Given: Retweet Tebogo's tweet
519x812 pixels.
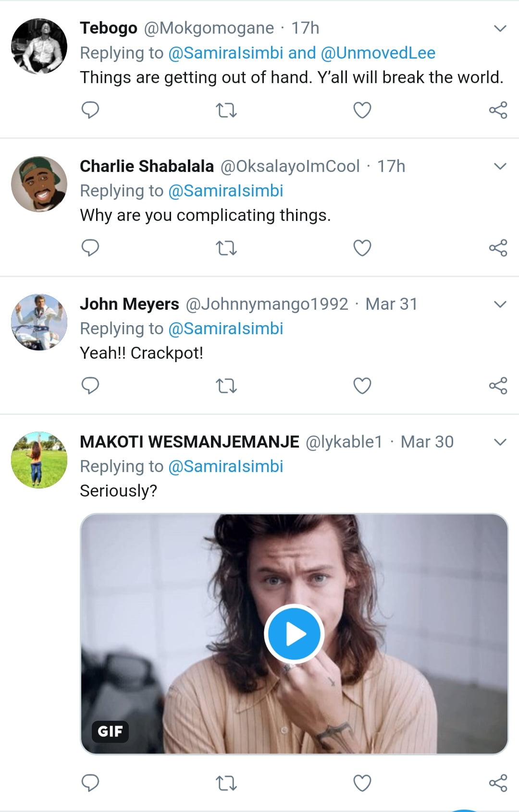Looking at the screenshot, I should click(x=226, y=110).
